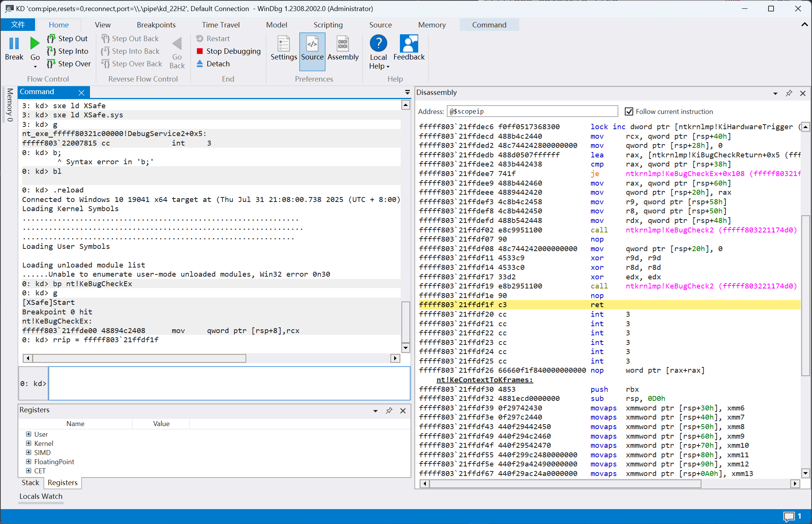This screenshot has height=524, width=812.
Task: Click Disassembly vertical scrollbar thumb
Action: [x=805, y=296]
